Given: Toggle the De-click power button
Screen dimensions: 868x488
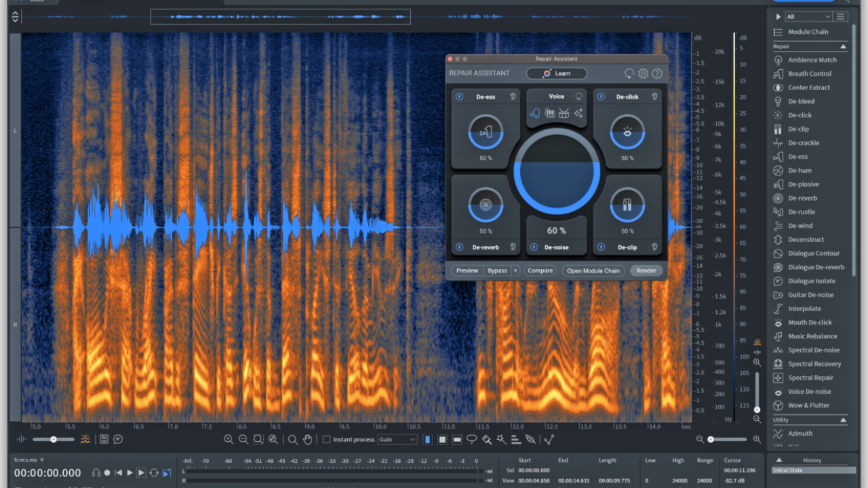Looking at the screenshot, I should (x=601, y=96).
